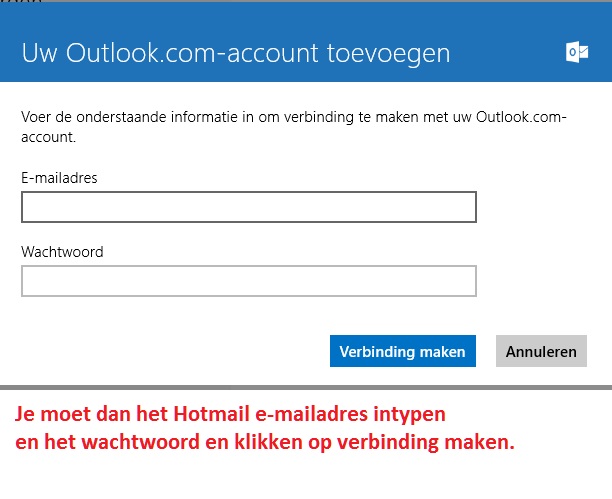Click the 'Wachtwoord' label text

pos(62,252)
